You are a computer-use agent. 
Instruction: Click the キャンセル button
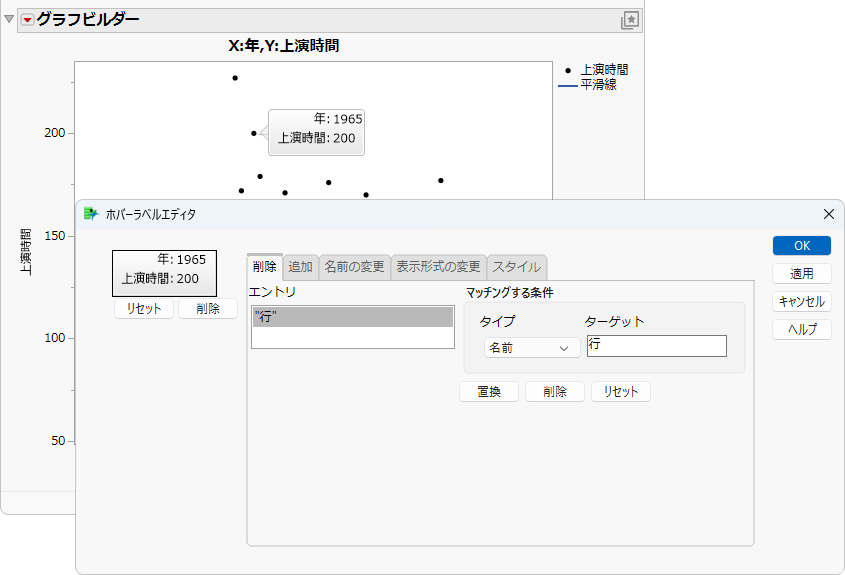tap(802, 302)
